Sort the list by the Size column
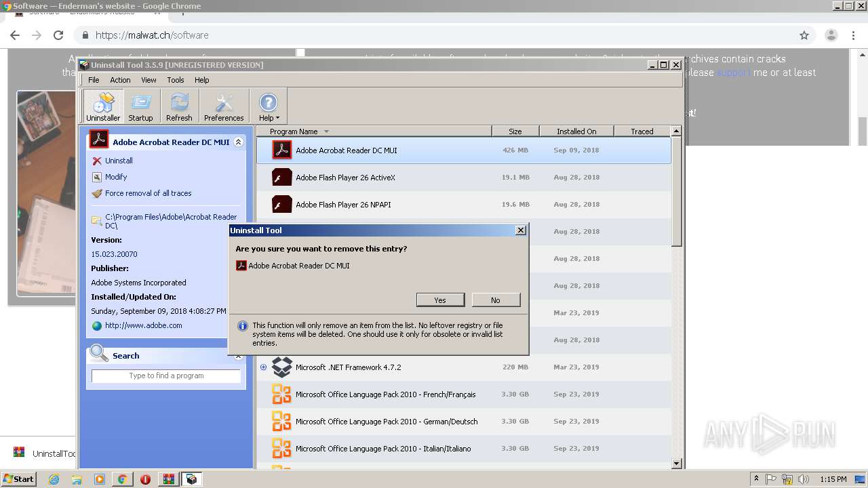The height and width of the screenshot is (488, 868). click(x=515, y=131)
